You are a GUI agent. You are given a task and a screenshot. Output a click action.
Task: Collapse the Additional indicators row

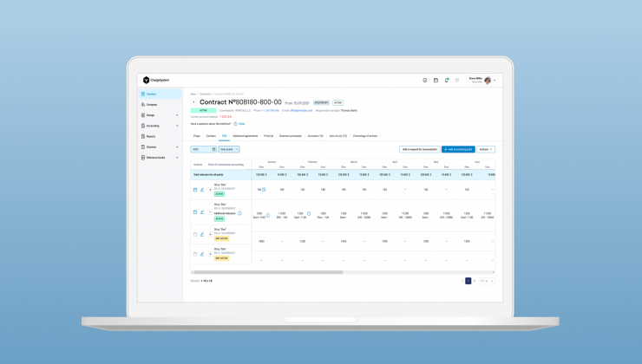[x=210, y=212]
